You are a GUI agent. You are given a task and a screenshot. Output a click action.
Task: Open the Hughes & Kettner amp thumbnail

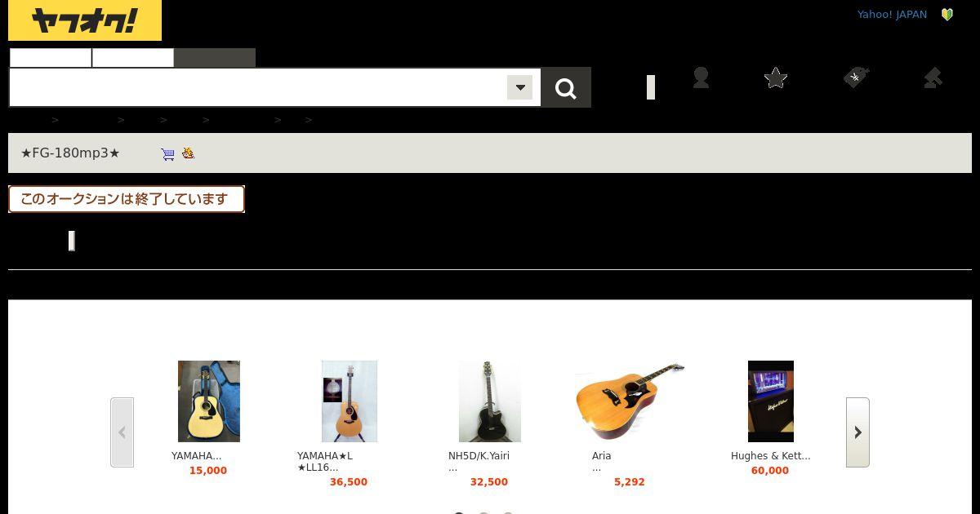771,401
